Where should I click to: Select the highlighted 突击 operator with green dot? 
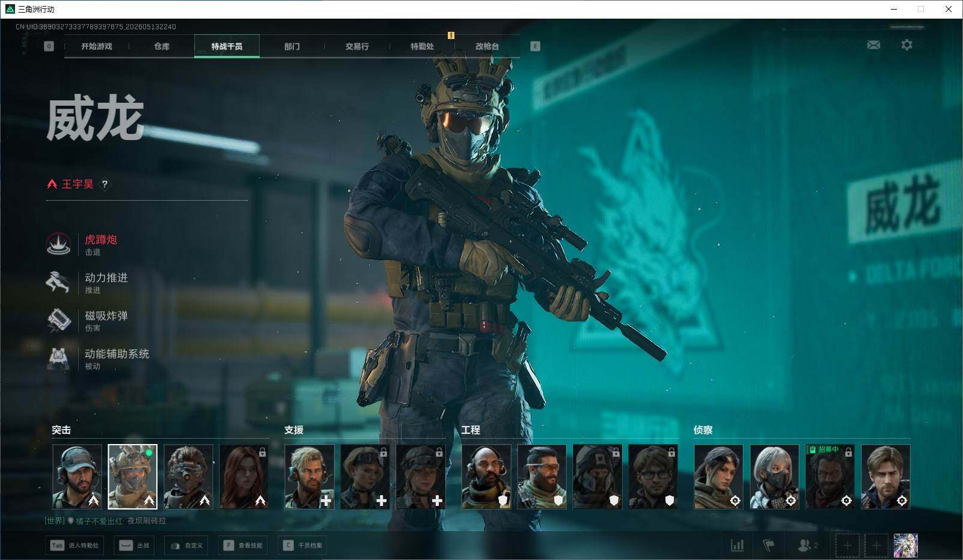(x=133, y=476)
